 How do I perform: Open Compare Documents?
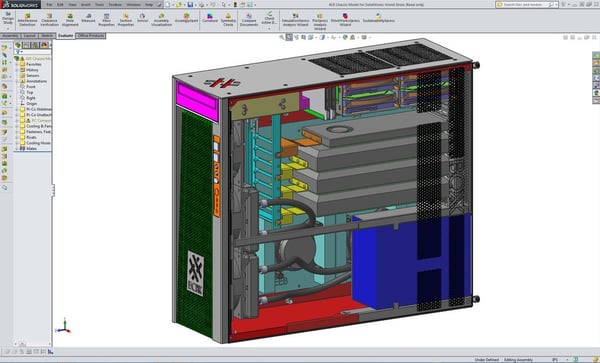click(249, 20)
